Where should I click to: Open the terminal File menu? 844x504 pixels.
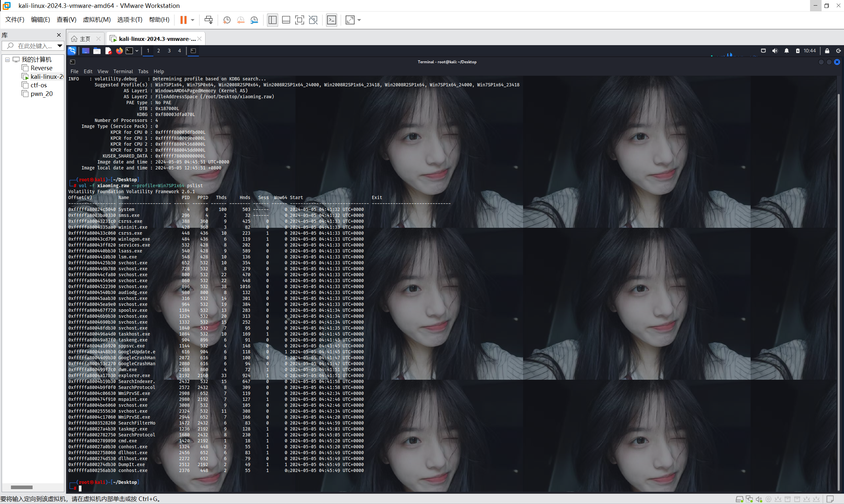(x=75, y=71)
